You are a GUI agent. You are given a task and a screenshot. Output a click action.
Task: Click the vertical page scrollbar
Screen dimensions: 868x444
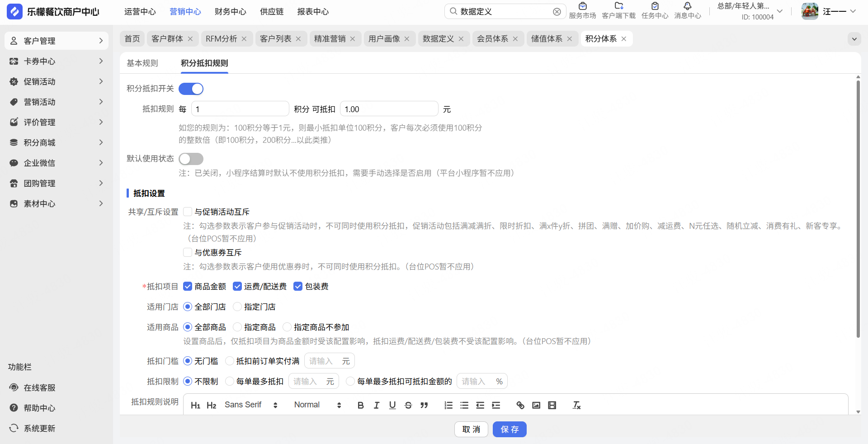pos(858,208)
